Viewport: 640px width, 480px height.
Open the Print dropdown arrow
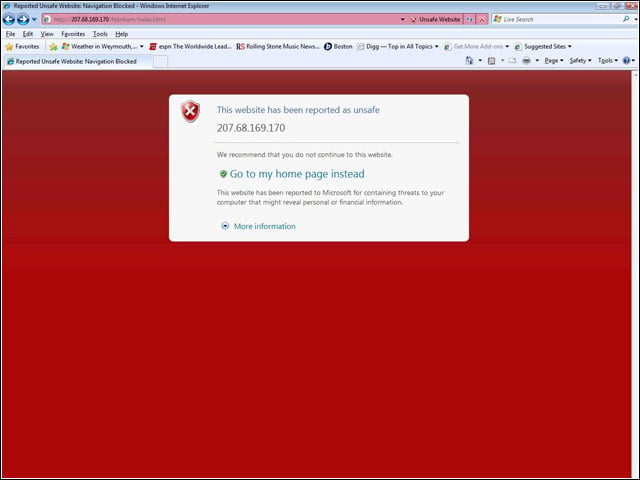(x=537, y=60)
